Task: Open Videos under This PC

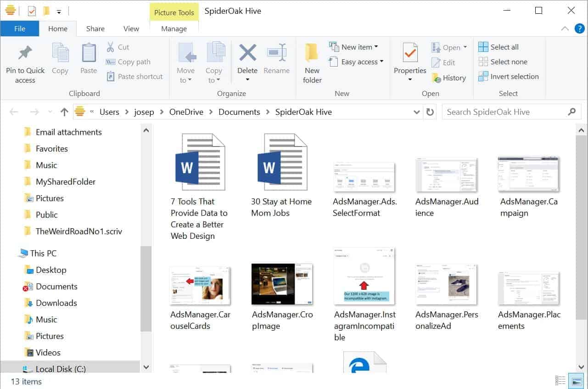Action: [48, 353]
